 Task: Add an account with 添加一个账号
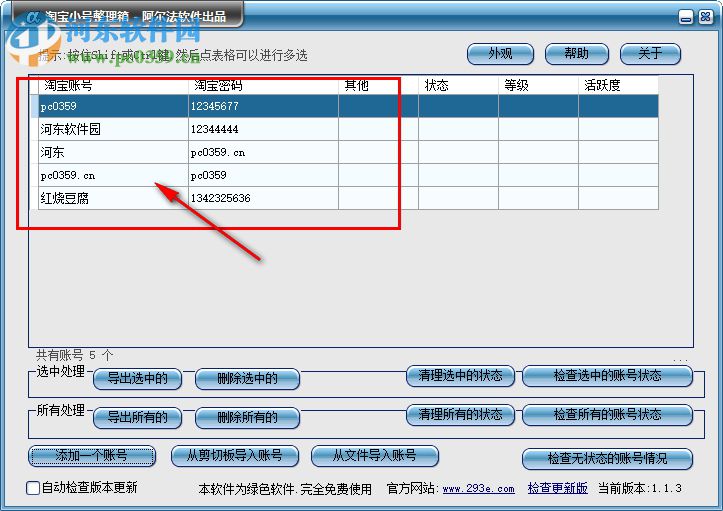tap(92, 456)
